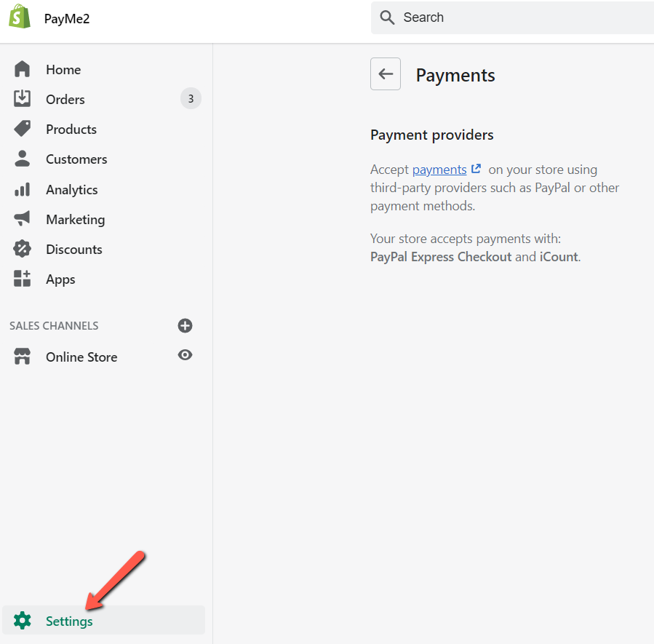654x644 pixels.
Task: Click the Products tag icon
Action: coord(23,129)
